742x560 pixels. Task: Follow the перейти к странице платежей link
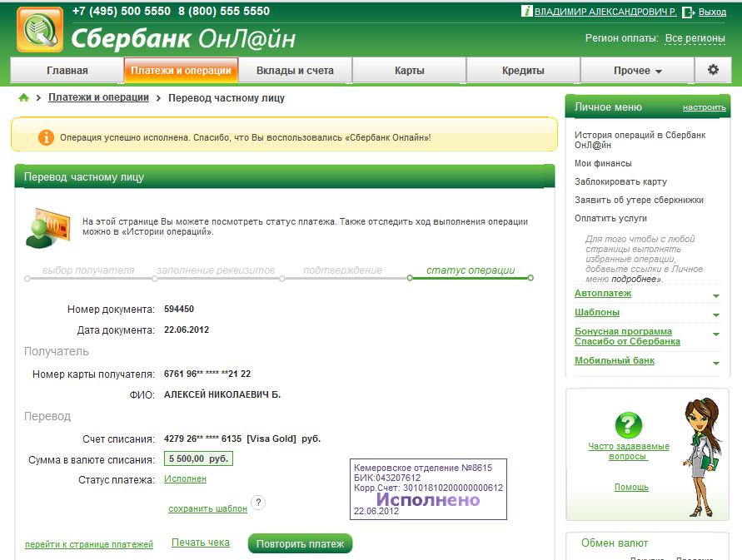(x=89, y=544)
